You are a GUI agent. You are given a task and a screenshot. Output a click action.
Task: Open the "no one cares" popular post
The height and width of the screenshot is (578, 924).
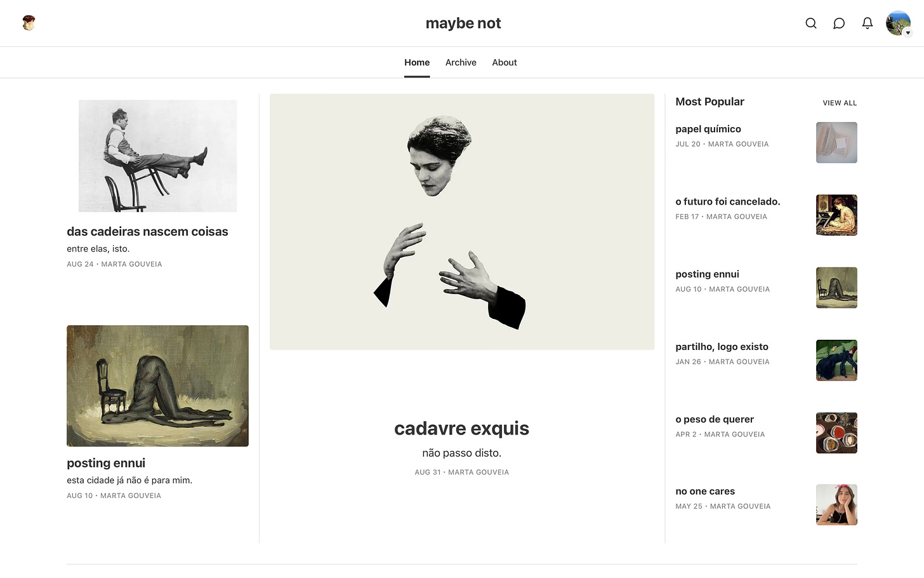point(705,491)
